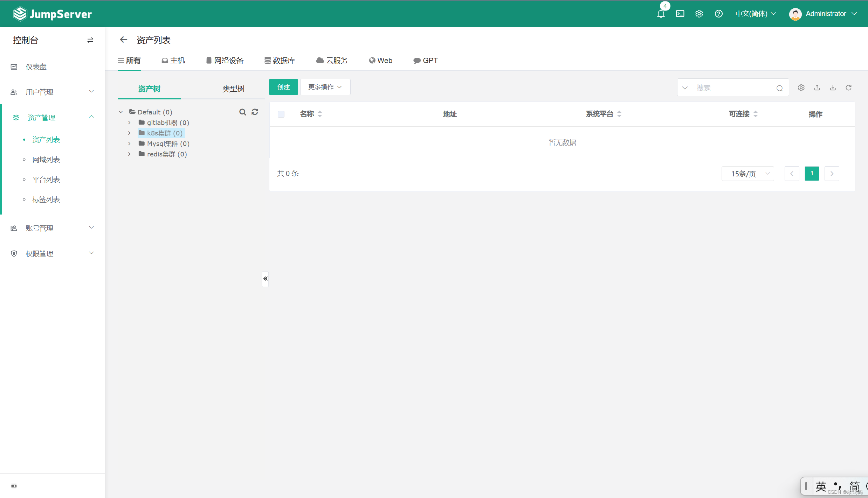
Task: Expand the gitlab机器 tree node
Action: coord(129,122)
